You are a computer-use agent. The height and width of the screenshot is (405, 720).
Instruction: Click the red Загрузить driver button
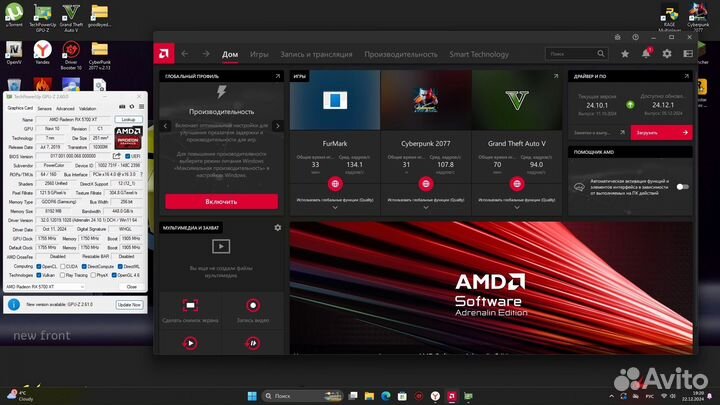click(x=661, y=132)
